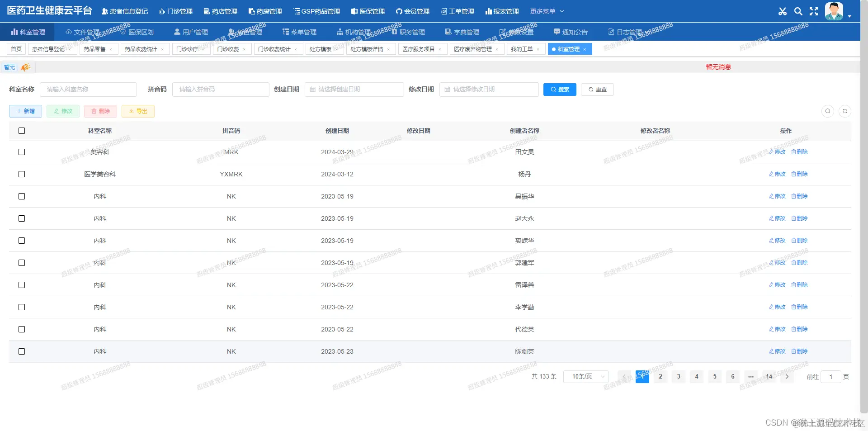Toggle fullscreen with the expand arrows icon
Viewport: 868px width, 431px height.
814,11
